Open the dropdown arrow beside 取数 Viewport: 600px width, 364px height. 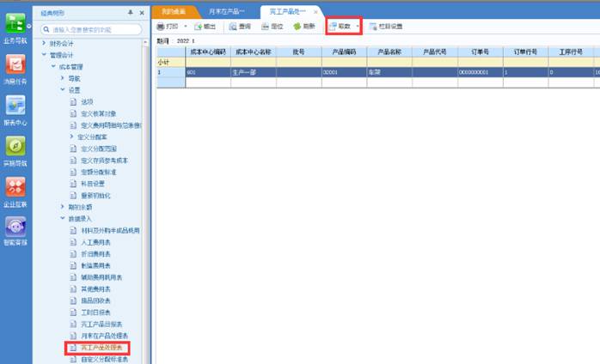(x=358, y=27)
